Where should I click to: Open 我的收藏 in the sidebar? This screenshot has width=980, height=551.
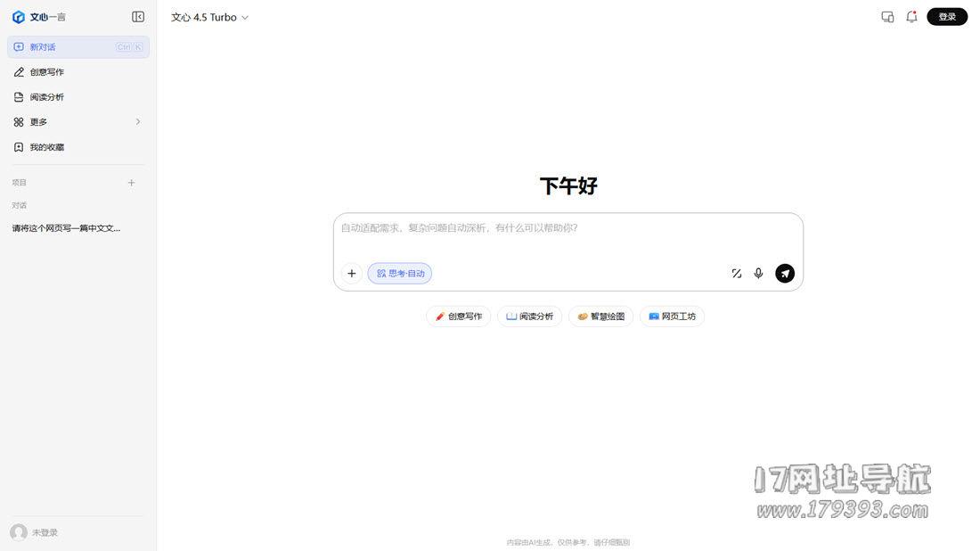point(47,147)
